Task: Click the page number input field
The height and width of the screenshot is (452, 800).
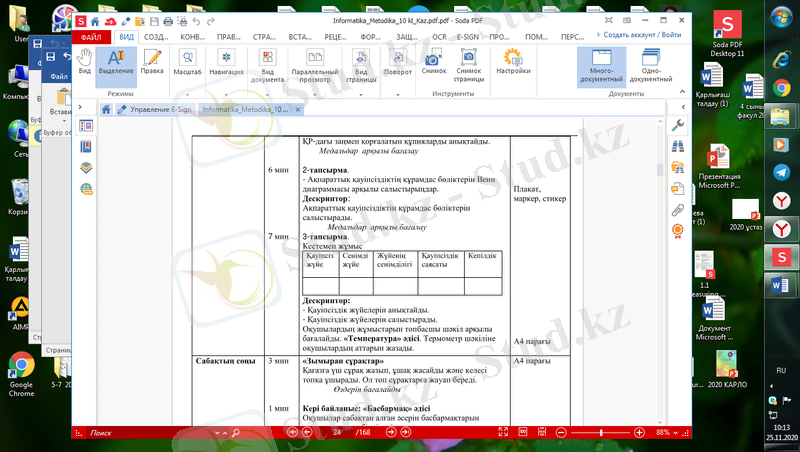Action: click(x=336, y=433)
